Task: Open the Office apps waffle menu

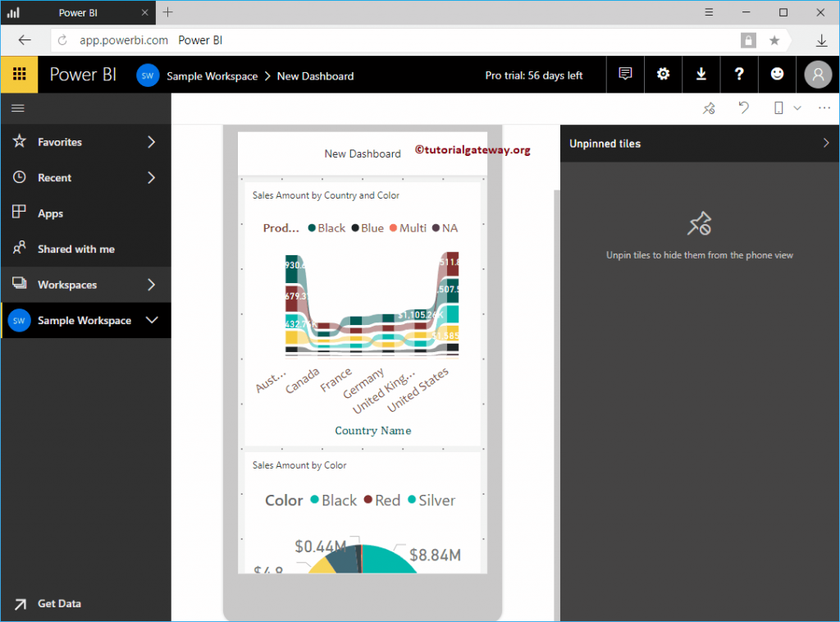Action: point(19,74)
